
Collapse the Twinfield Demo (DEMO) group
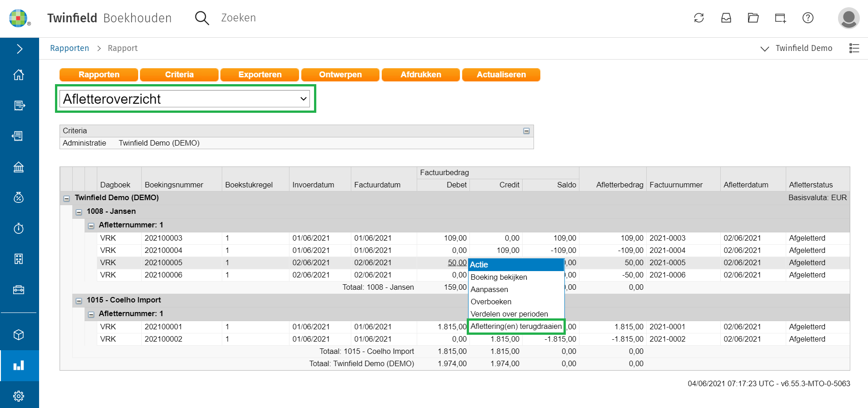tap(66, 198)
